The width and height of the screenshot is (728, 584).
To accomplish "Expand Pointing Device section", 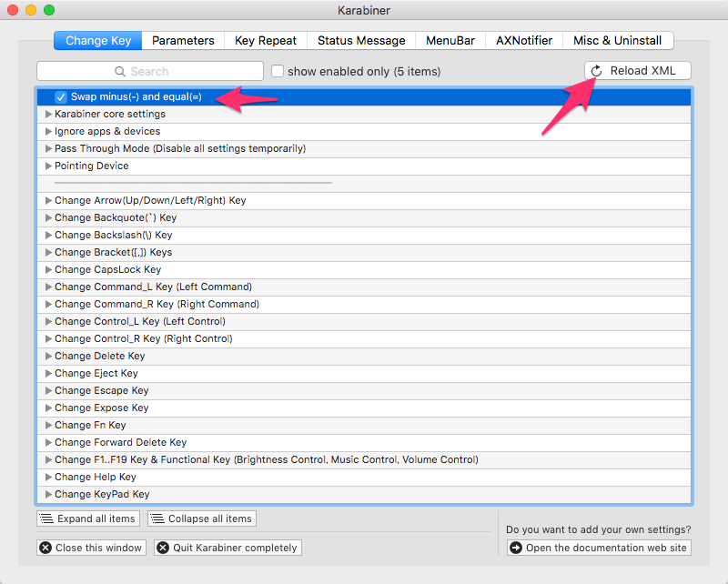I will 48,166.
